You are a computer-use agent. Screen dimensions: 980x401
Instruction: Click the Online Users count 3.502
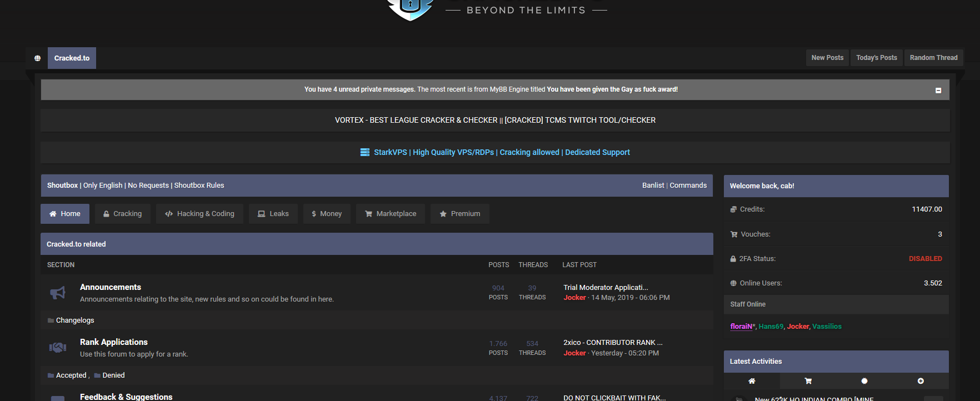tap(933, 283)
